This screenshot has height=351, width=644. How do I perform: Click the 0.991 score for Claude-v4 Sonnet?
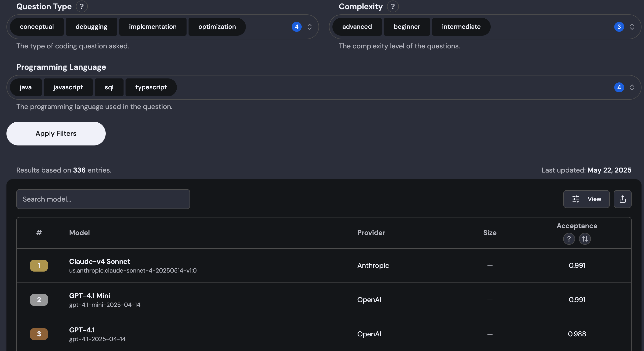[x=577, y=265]
